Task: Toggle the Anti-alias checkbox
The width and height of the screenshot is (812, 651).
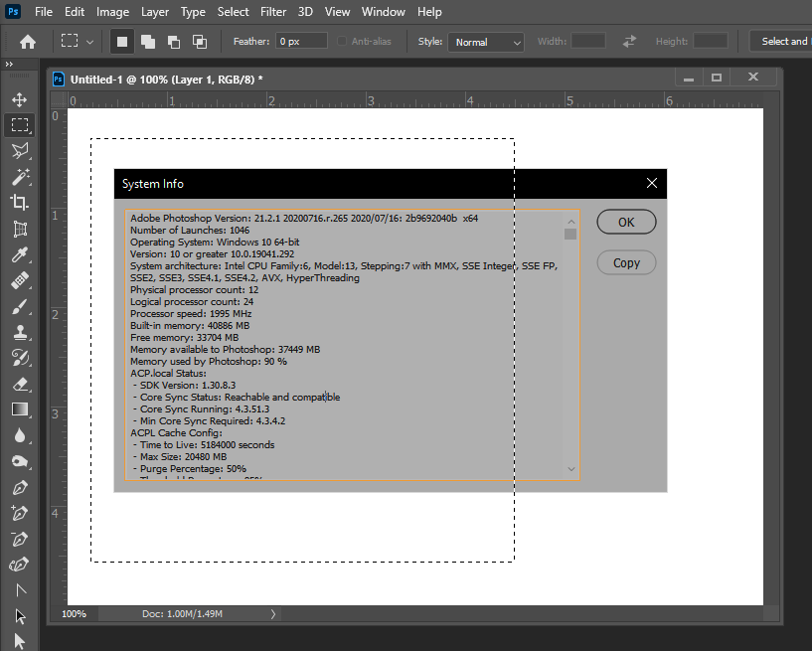Action: (x=342, y=41)
